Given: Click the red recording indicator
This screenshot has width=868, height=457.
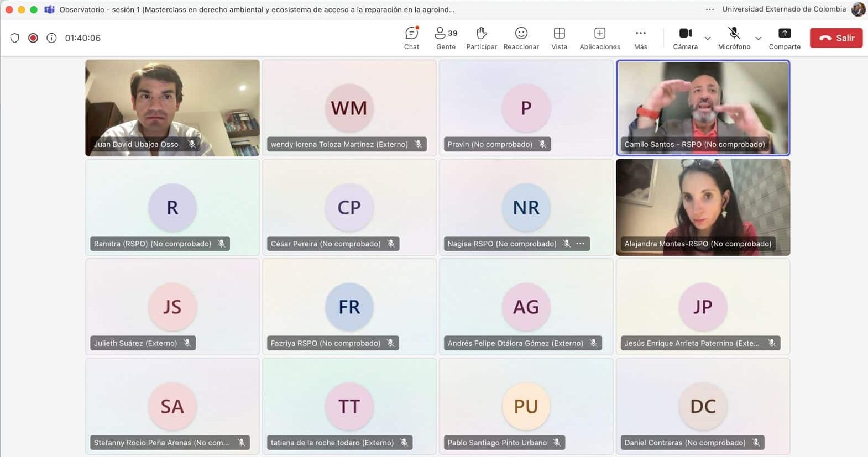Looking at the screenshot, I should click(x=33, y=38).
